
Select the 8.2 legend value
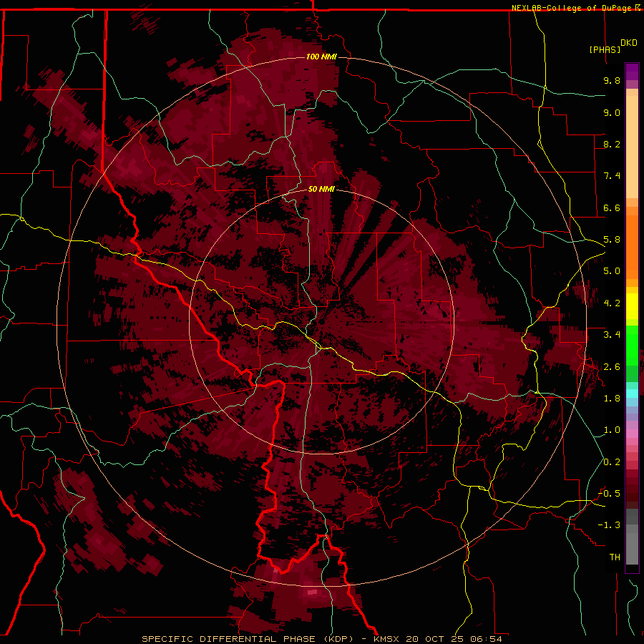[612, 144]
